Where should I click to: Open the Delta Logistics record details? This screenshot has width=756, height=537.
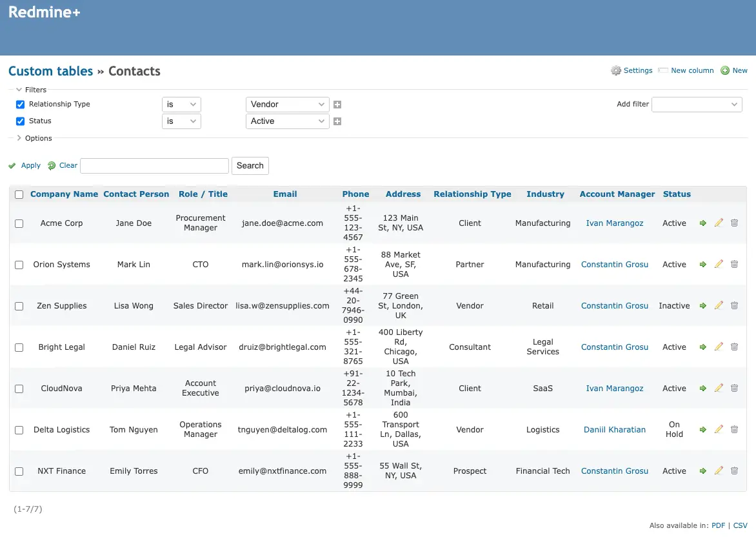coord(702,429)
